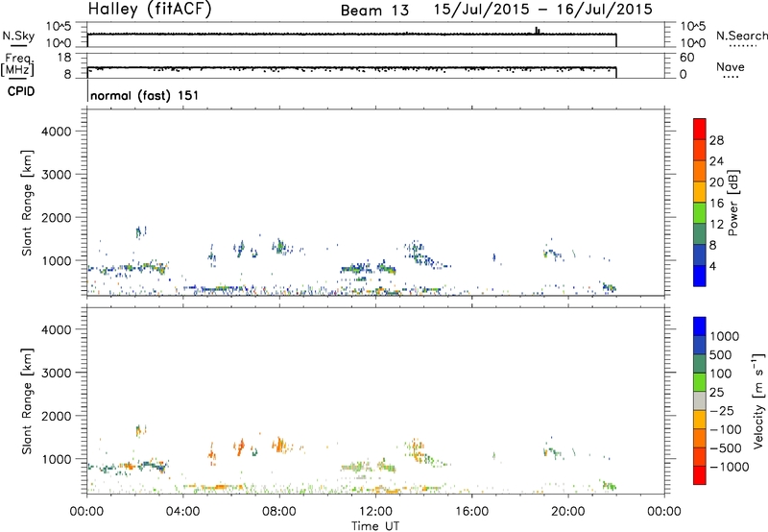Click the '-500' Velocity colorbar tick label

725,448
